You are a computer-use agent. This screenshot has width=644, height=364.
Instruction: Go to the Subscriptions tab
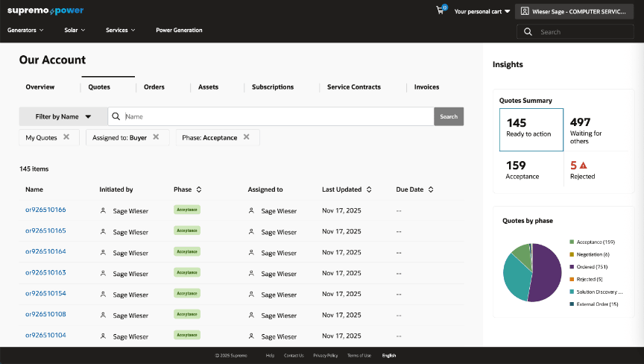(273, 87)
